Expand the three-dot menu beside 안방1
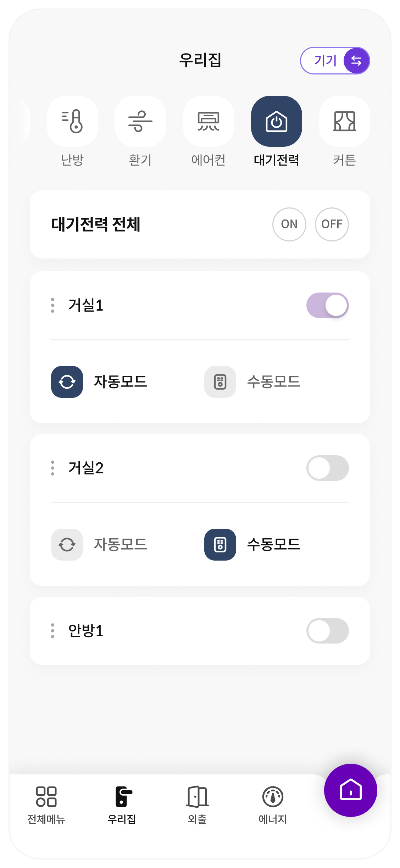This screenshot has height=868, width=400. click(x=53, y=631)
